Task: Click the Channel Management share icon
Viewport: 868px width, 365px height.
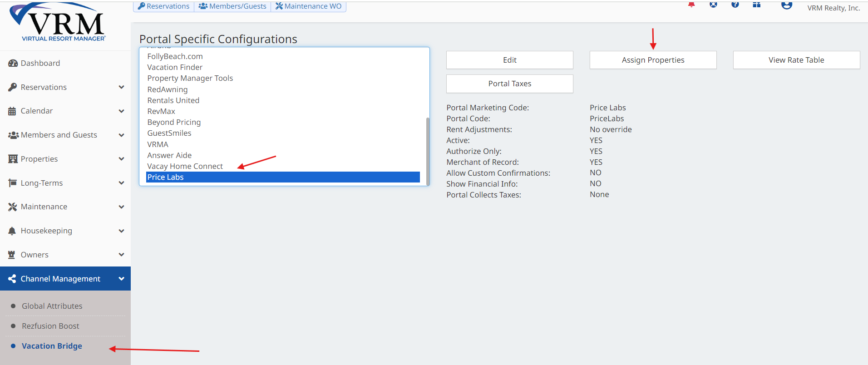Action: 12,279
